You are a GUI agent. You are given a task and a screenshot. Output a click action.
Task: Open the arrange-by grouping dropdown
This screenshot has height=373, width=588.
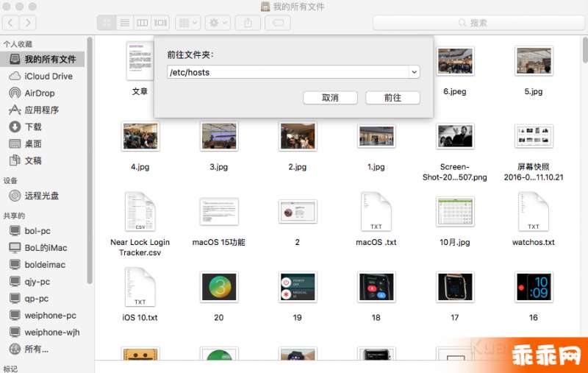(188, 23)
